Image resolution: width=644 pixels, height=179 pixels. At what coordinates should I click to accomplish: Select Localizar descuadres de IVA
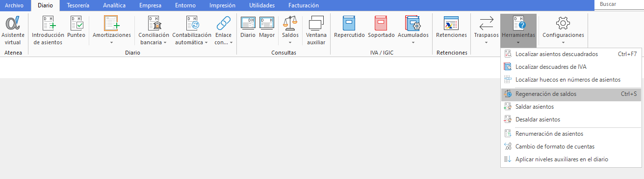tap(571, 67)
